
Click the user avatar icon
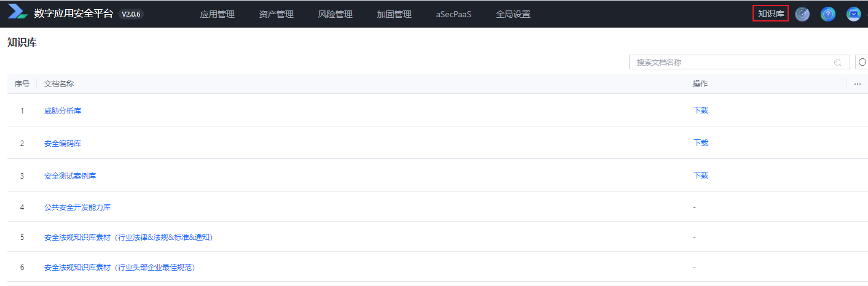(854, 14)
